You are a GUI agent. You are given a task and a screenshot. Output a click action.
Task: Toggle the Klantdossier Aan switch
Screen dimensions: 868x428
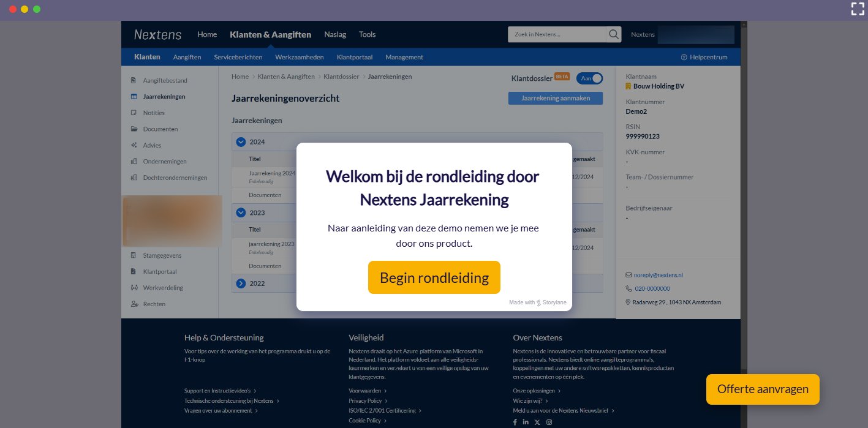click(x=589, y=78)
